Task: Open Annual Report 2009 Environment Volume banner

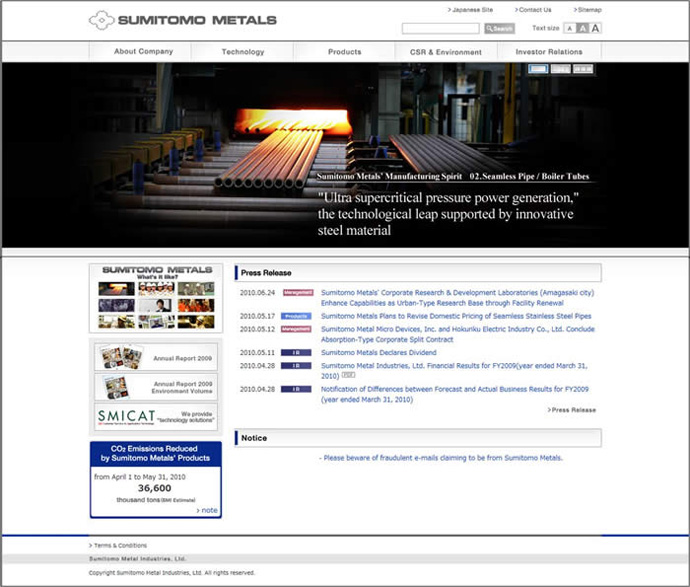Action: (x=156, y=387)
